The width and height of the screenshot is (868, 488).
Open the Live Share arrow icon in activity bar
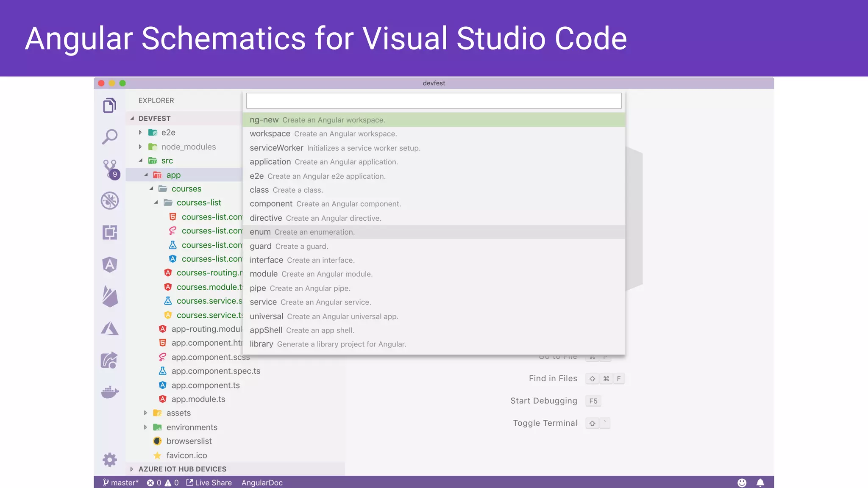click(110, 360)
